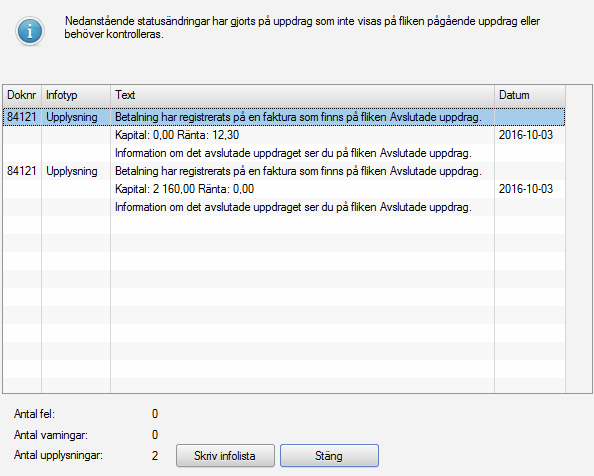Click the Antal fel label
Image resolution: width=594 pixels, height=476 pixels.
click(x=34, y=414)
